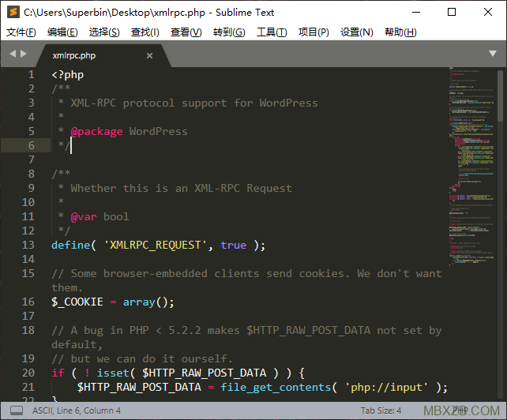Open the 工具(T) menu

click(x=272, y=32)
